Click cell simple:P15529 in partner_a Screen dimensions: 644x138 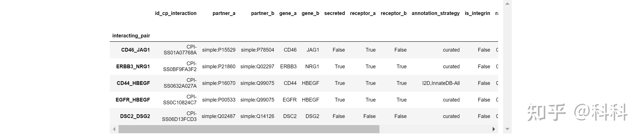pos(219,50)
